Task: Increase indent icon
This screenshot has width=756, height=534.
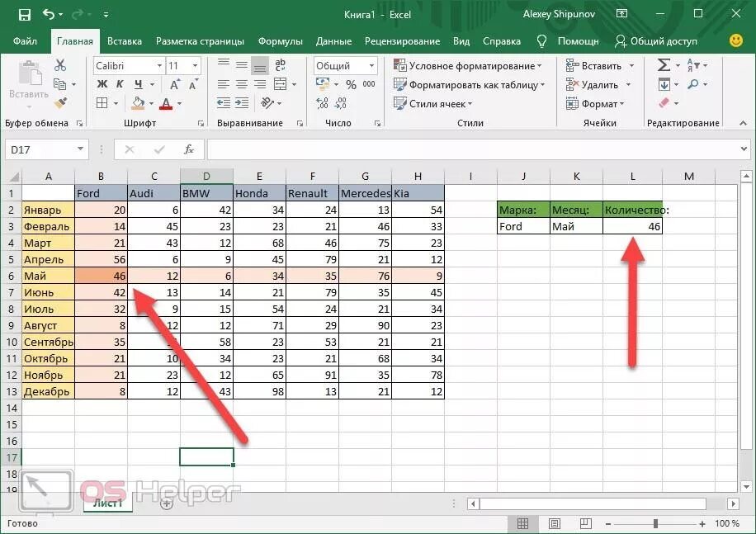Action: click(x=242, y=102)
